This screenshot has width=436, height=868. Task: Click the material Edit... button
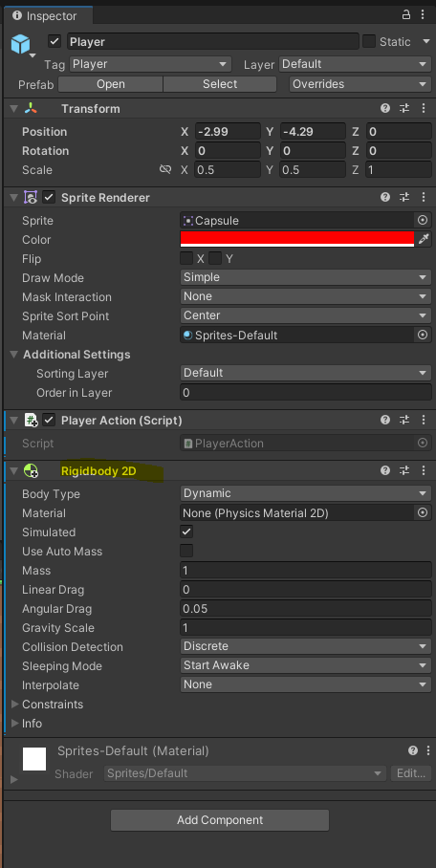pos(410,773)
